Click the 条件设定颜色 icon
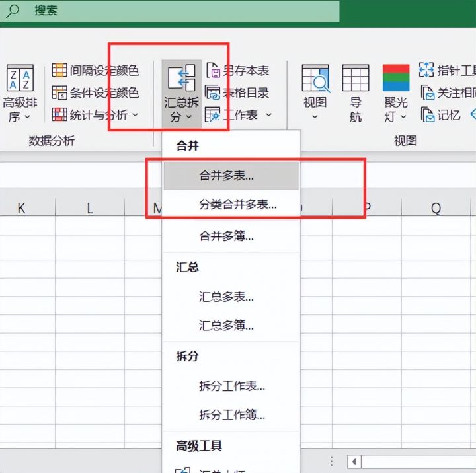Image resolution: width=476 pixels, height=473 pixels. pos(59,92)
